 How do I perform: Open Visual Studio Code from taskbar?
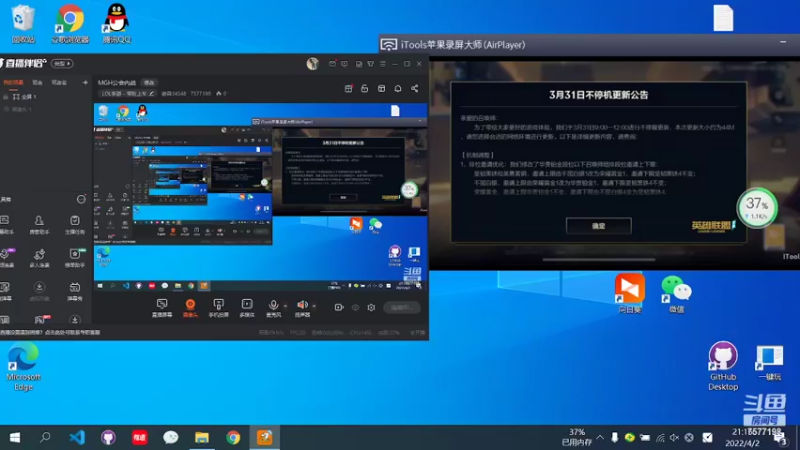[x=77, y=437]
